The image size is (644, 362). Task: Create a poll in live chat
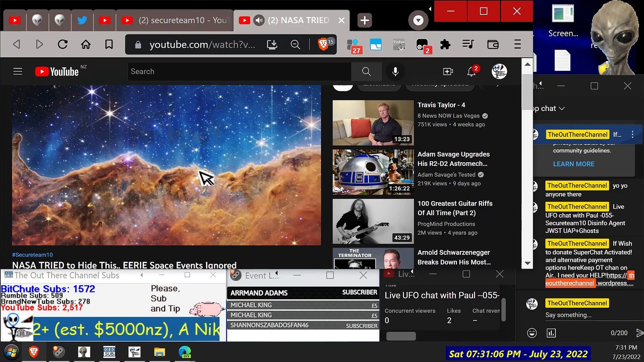point(551,333)
